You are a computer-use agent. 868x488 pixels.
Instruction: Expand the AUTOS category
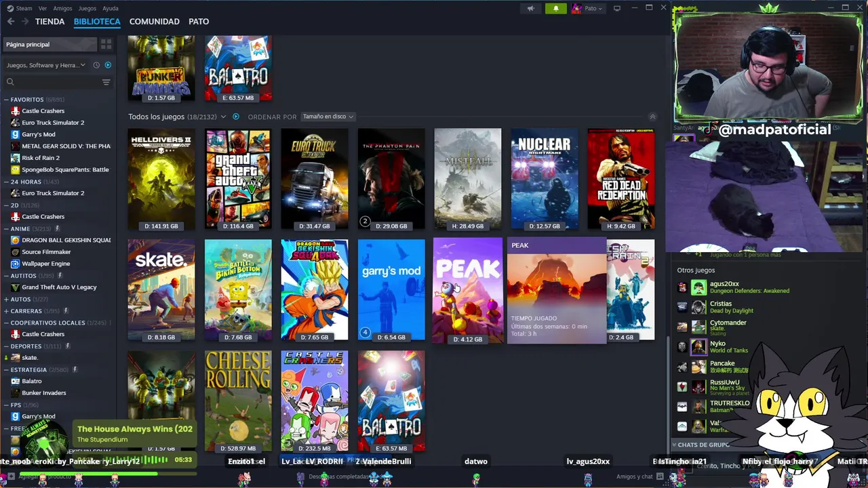(x=6, y=299)
